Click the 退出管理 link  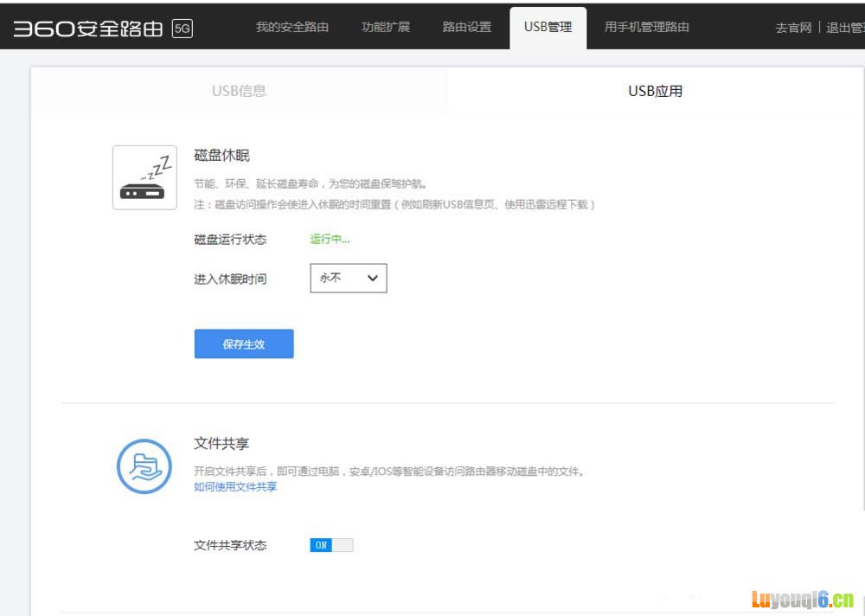845,28
